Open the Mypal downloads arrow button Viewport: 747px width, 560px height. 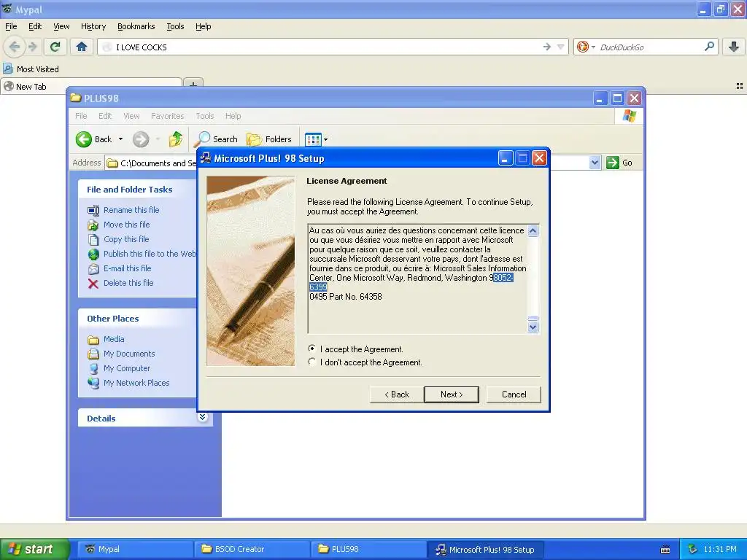(734, 47)
